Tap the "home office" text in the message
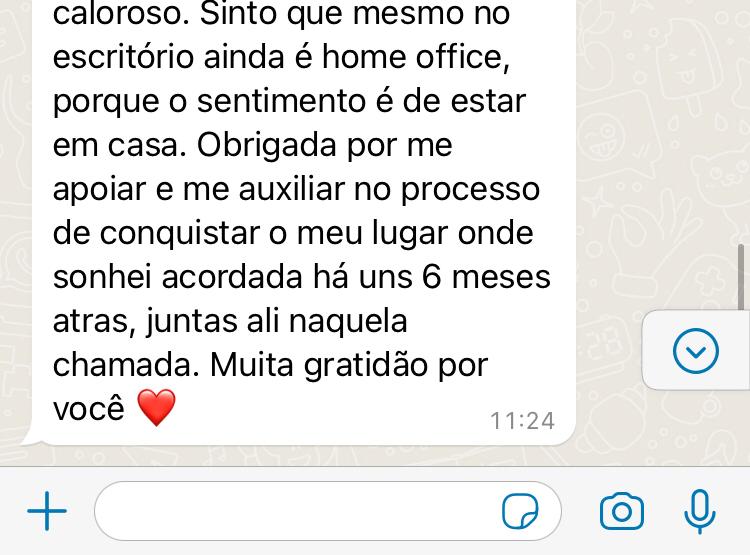Viewport: 750px width, 555px height. [412, 57]
